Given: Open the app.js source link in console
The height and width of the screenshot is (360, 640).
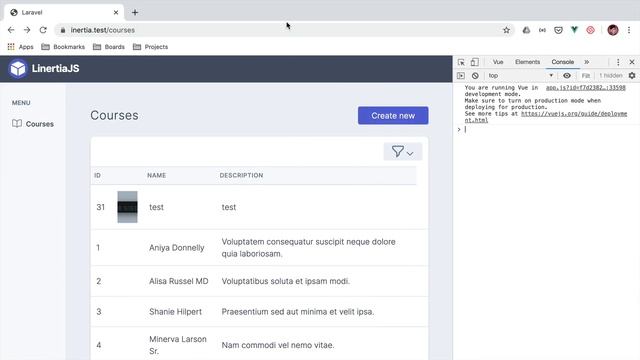Looking at the screenshot, I should [585, 88].
